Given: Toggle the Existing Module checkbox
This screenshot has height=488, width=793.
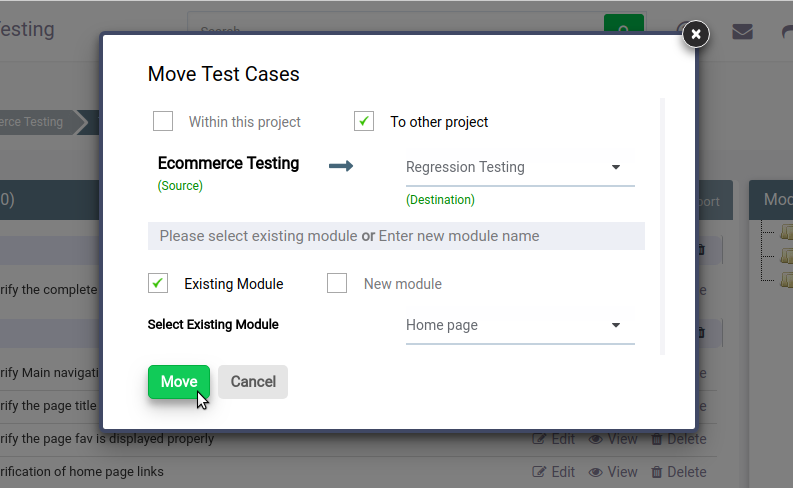Looking at the screenshot, I should coord(158,283).
